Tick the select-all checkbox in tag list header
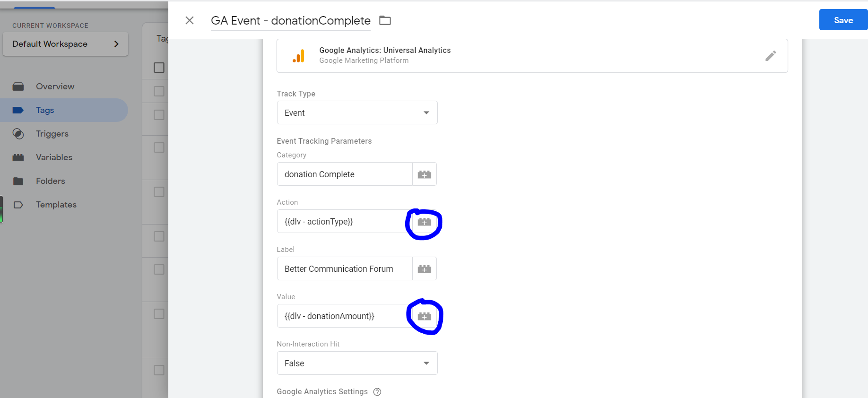Screen dimensions: 868x398 pyautogui.click(x=159, y=68)
